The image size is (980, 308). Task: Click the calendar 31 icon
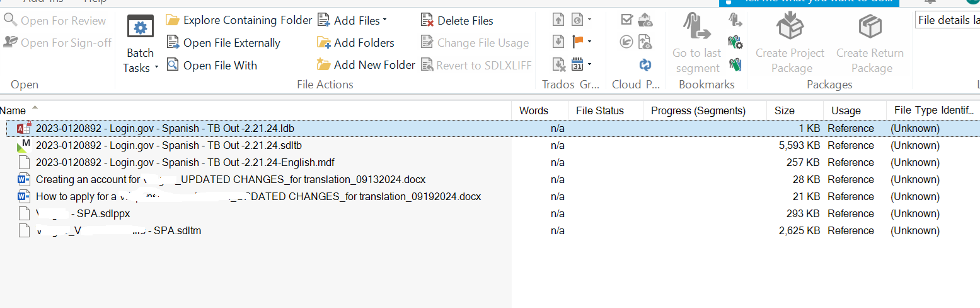pos(577,64)
